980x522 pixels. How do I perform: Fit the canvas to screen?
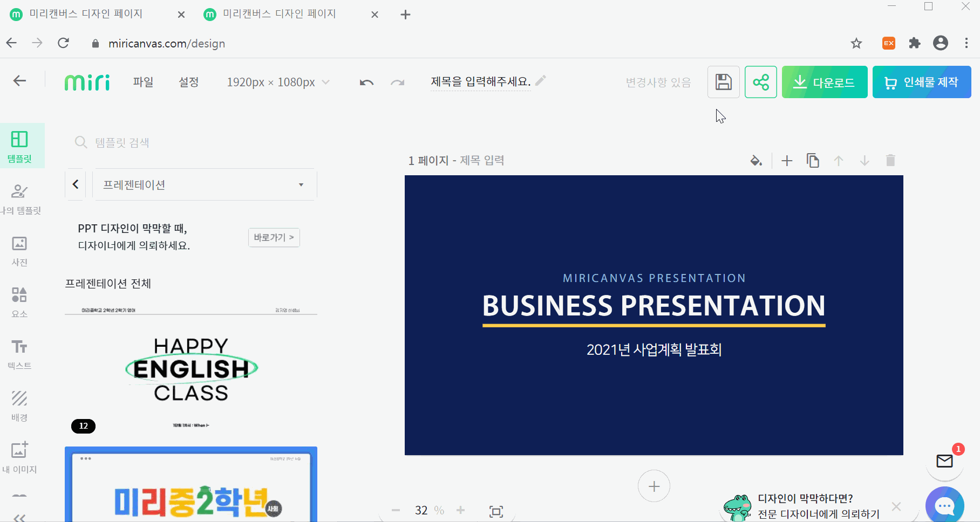(x=496, y=511)
